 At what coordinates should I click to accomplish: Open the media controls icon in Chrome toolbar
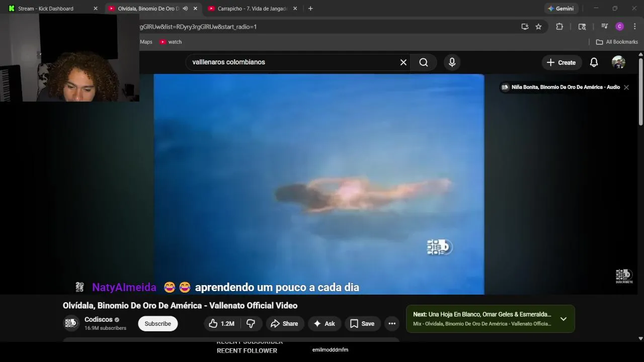[x=605, y=27]
